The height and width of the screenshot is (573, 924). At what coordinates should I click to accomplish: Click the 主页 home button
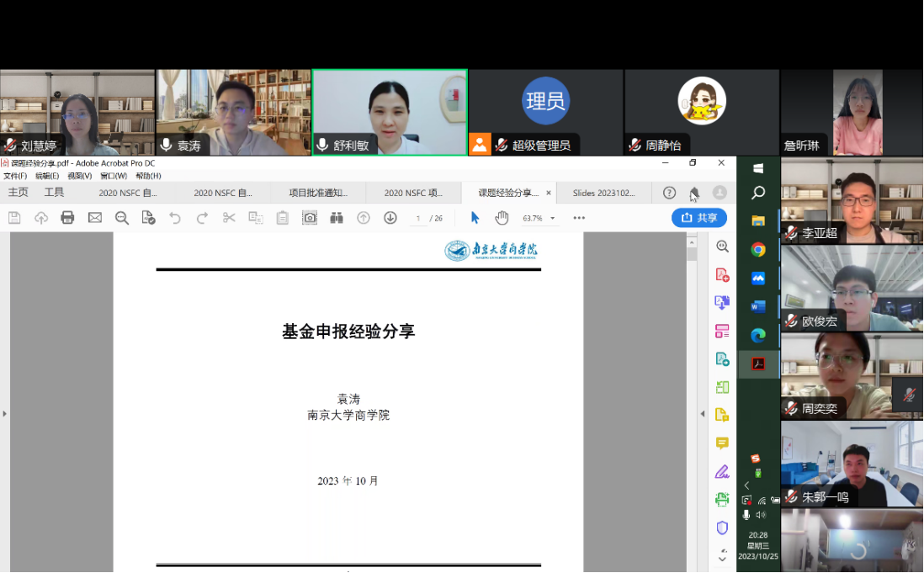[x=18, y=193]
